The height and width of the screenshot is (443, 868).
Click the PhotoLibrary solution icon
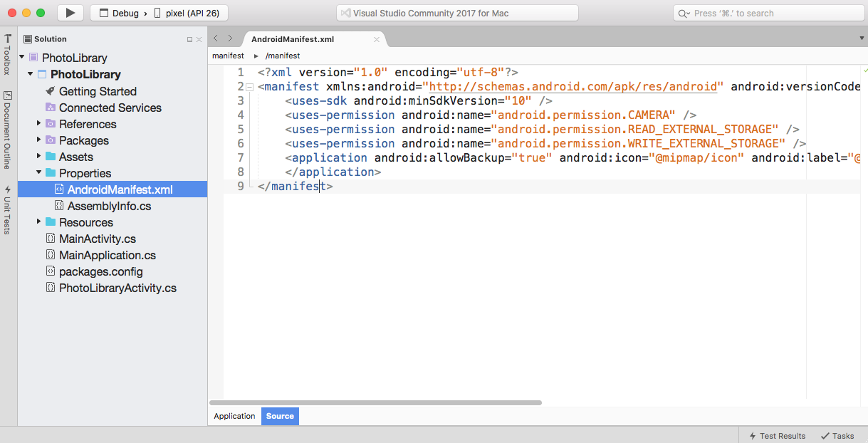(x=33, y=58)
